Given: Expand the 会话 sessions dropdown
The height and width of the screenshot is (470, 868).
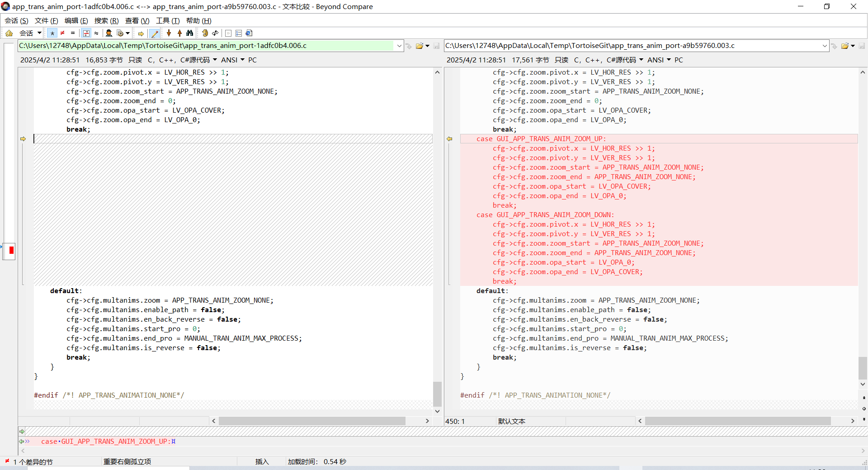Looking at the screenshot, I should click(x=39, y=33).
